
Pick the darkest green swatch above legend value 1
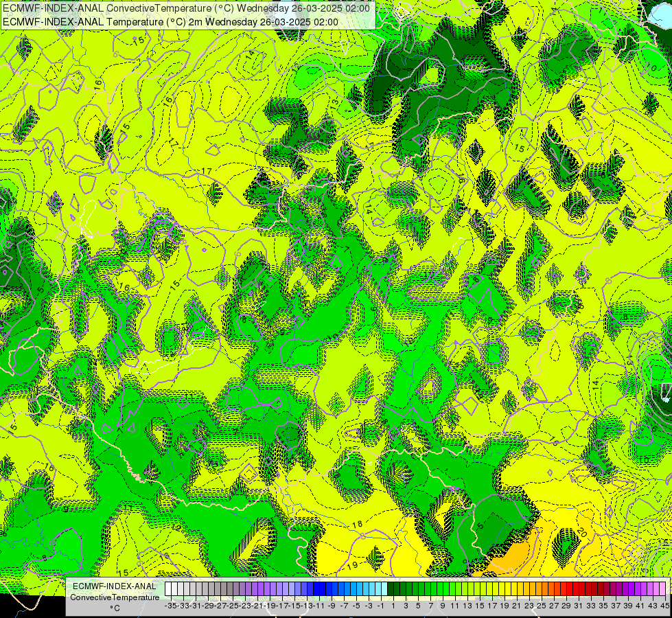coord(391,589)
